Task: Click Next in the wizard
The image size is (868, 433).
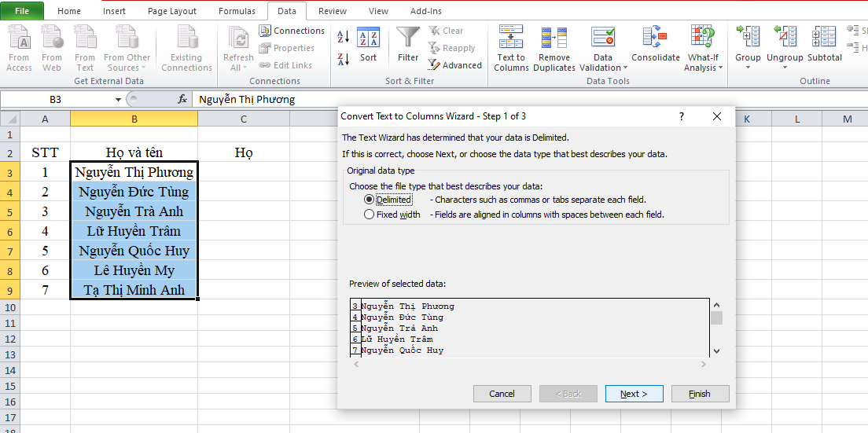Action: point(634,394)
